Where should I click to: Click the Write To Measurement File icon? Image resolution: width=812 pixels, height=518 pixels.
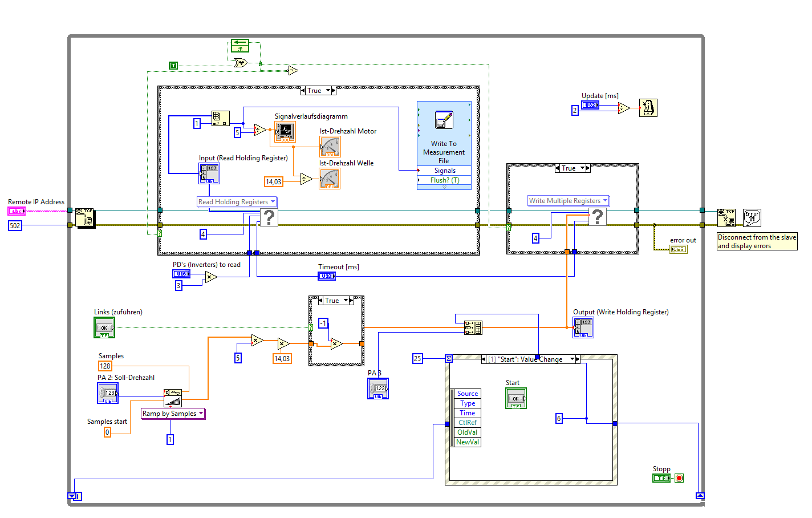[x=444, y=120]
